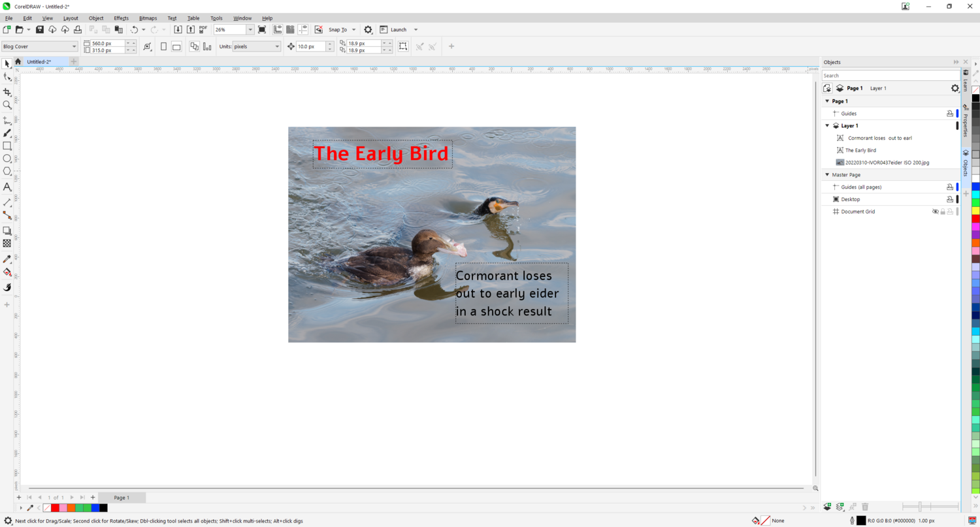Switch page to landscape orientation
Image resolution: width=980 pixels, height=527 pixels.
[176, 46]
